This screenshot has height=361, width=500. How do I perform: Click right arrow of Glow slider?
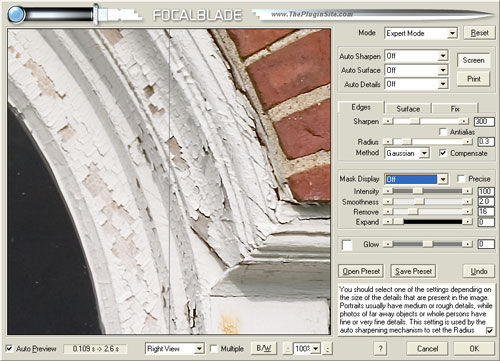click(467, 244)
